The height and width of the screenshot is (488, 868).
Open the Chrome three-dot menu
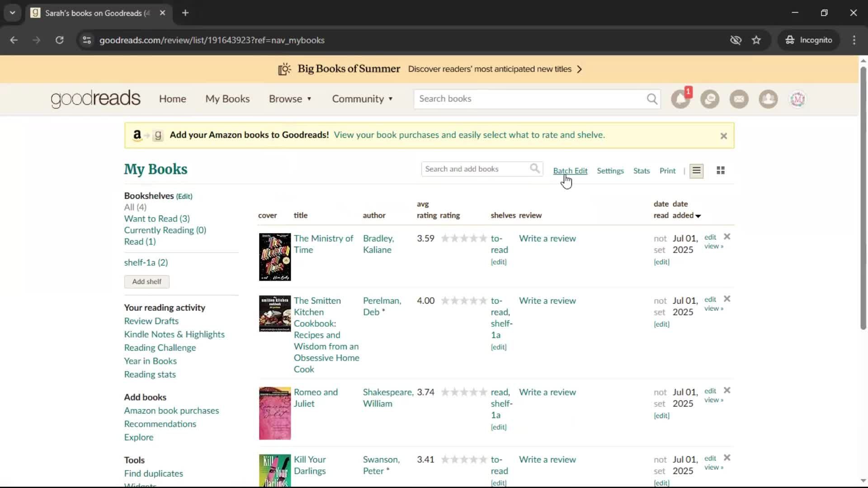pos(854,40)
